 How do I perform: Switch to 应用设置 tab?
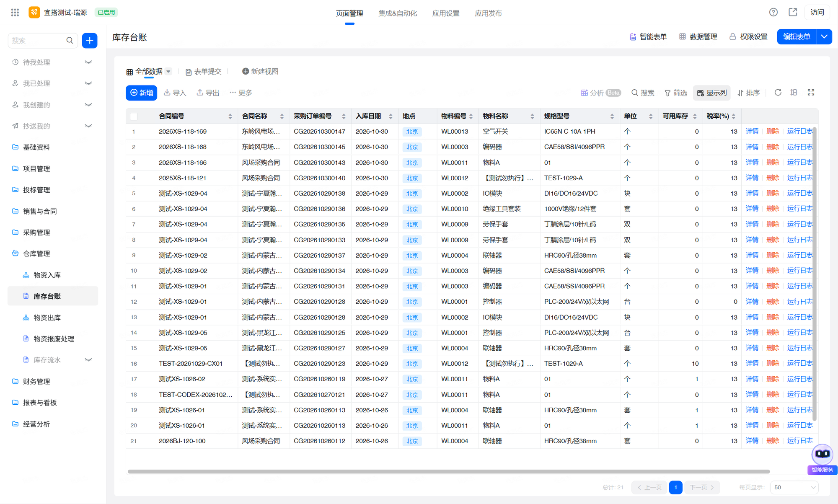tap(446, 13)
